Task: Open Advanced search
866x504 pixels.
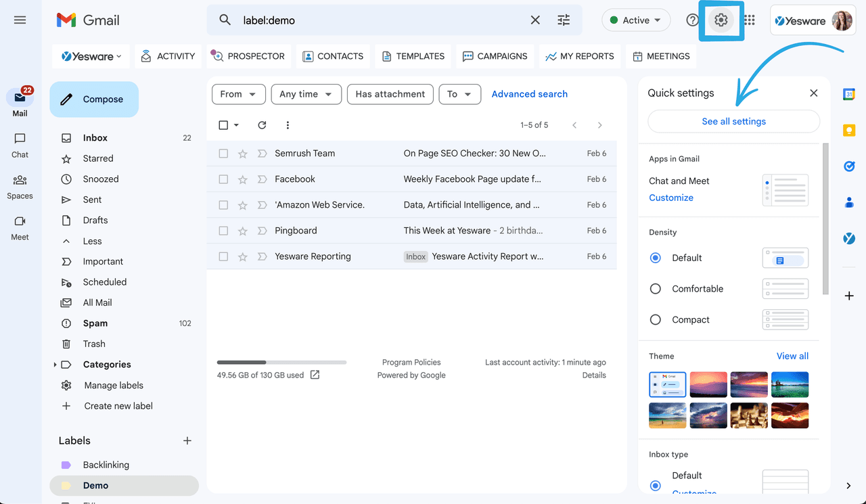Action: (529, 94)
